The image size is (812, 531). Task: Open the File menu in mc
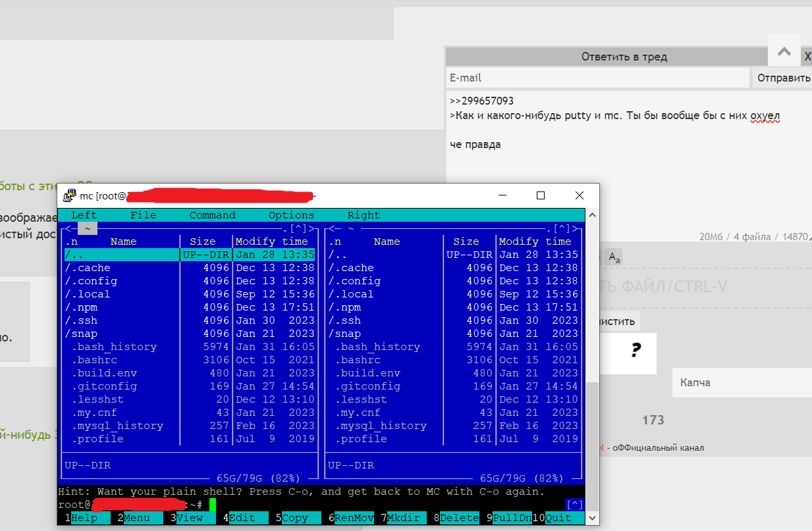pyautogui.click(x=143, y=215)
